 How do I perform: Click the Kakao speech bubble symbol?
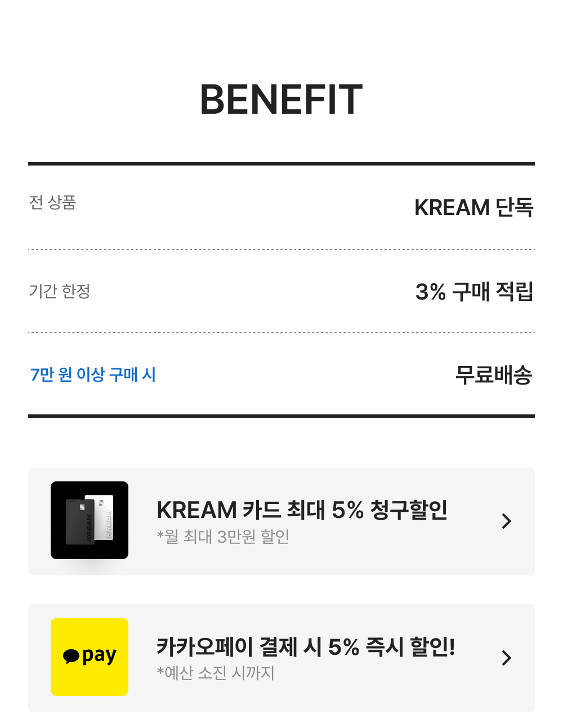[x=71, y=656]
